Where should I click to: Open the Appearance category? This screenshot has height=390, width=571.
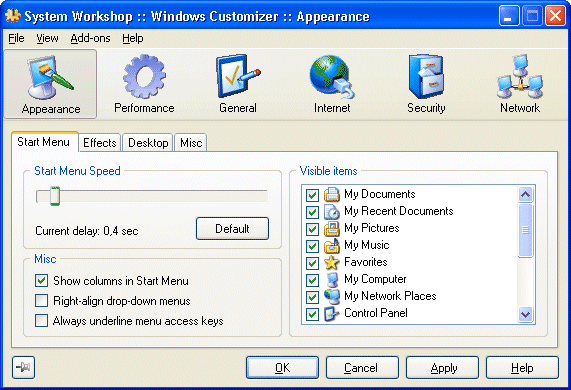[x=50, y=84]
